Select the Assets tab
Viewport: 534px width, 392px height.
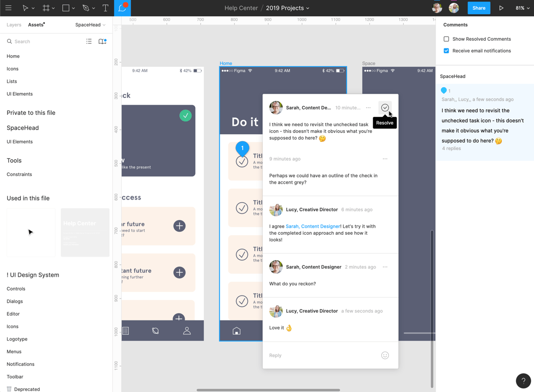point(36,24)
